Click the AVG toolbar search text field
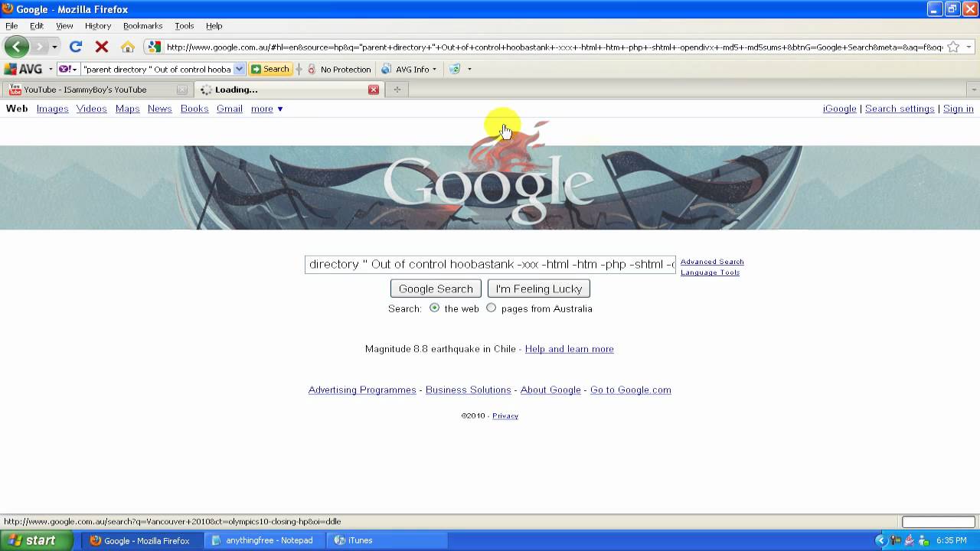The height and width of the screenshot is (551, 980). (x=157, y=69)
